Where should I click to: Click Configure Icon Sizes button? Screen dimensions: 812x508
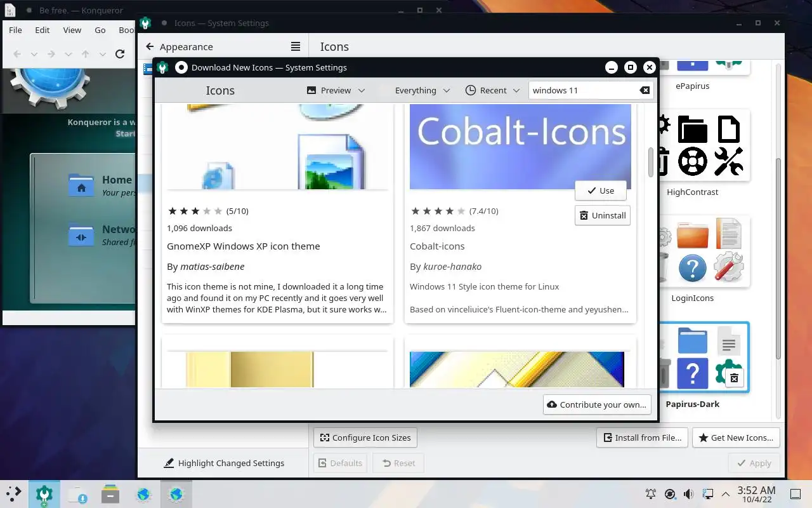point(365,438)
